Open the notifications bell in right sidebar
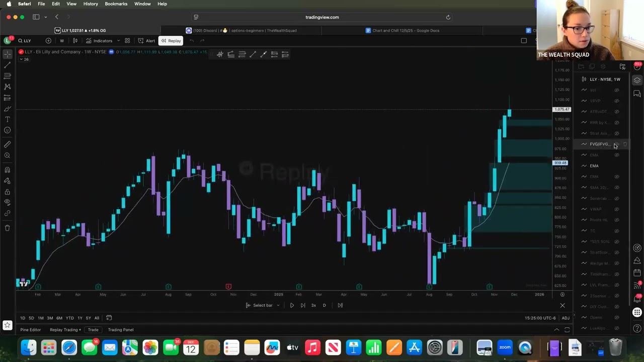The height and width of the screenshot is (362, 644). pos(637,299)
